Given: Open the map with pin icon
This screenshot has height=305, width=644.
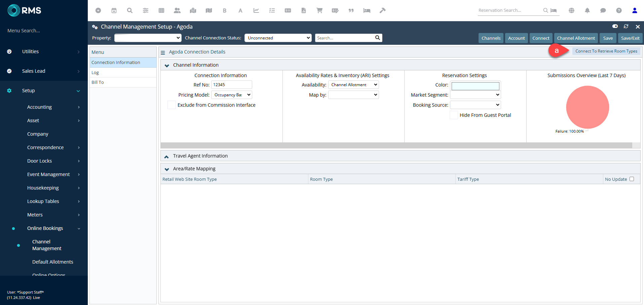Looking at the screenshot, I should pyautogui.click(x=193, y=10).
